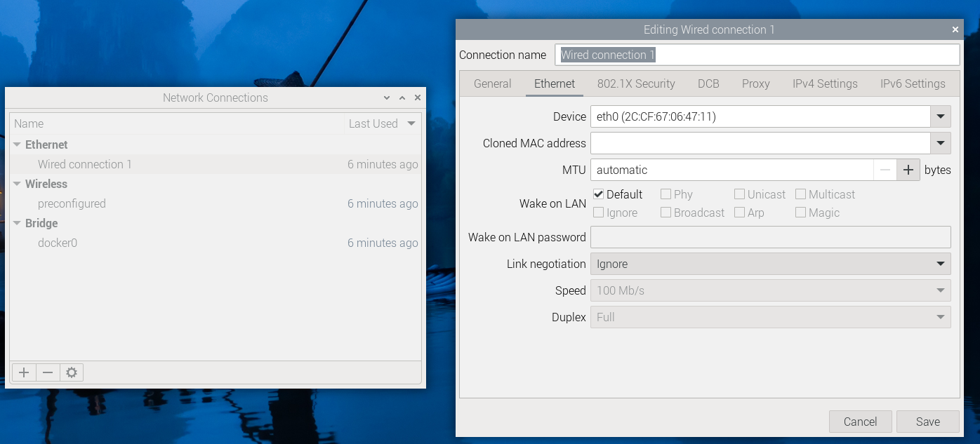This screenshot has width=980, height=444.
Task: Select the docker0 bridge connection
Action: 58,243
